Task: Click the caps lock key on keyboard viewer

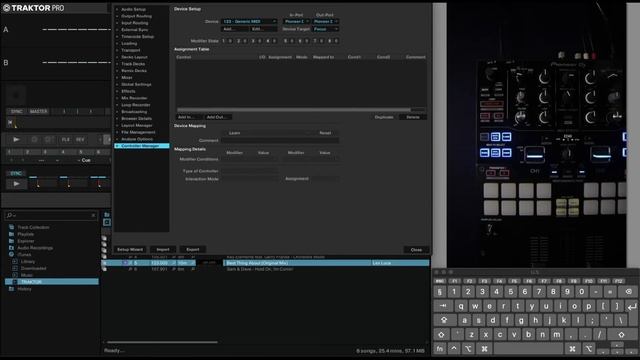Action: point(444,320)
